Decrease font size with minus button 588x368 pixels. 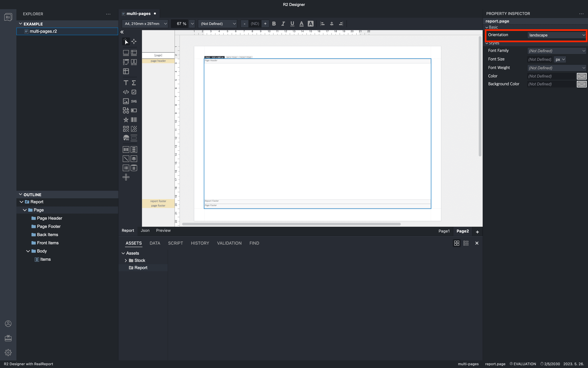244,24
